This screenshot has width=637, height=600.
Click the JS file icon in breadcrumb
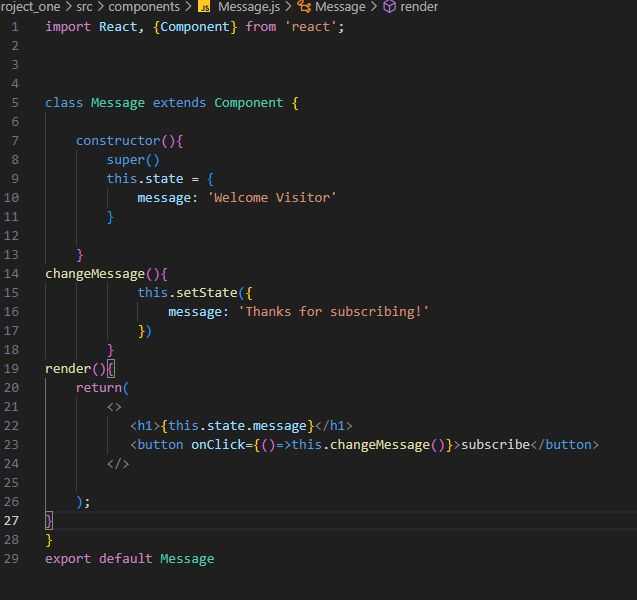[x=204, y=6]
